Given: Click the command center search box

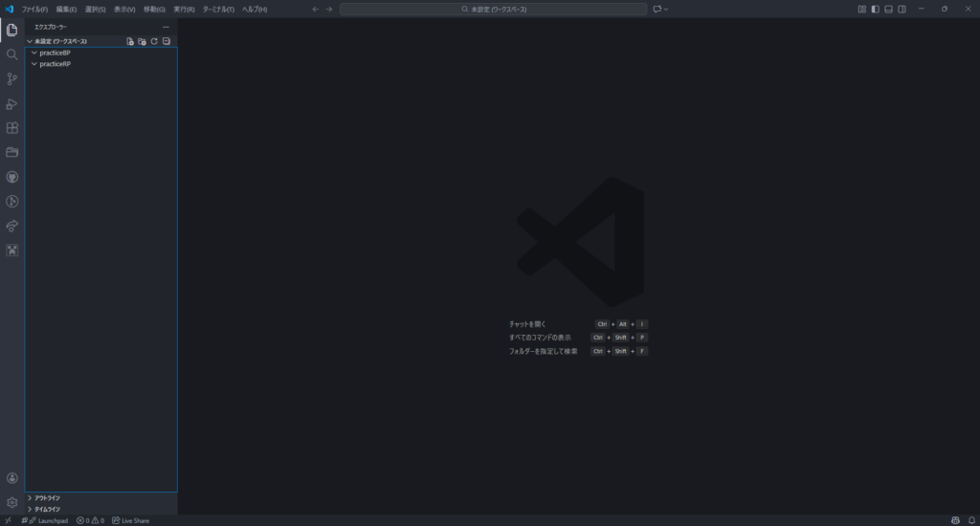Looking at the screenshot, I should (493, 9).
